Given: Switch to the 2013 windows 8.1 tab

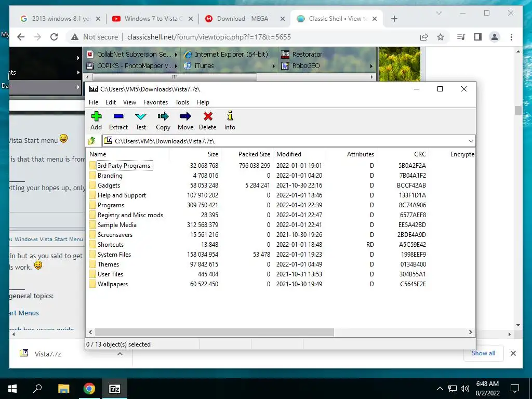Looking at the screenshot, I should point(61,19).
